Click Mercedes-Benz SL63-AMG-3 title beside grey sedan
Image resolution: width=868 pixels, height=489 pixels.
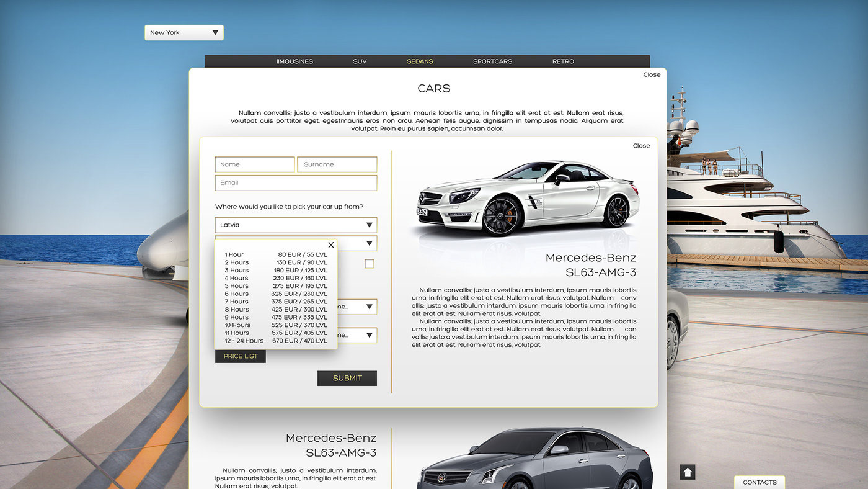coord(331,446)
